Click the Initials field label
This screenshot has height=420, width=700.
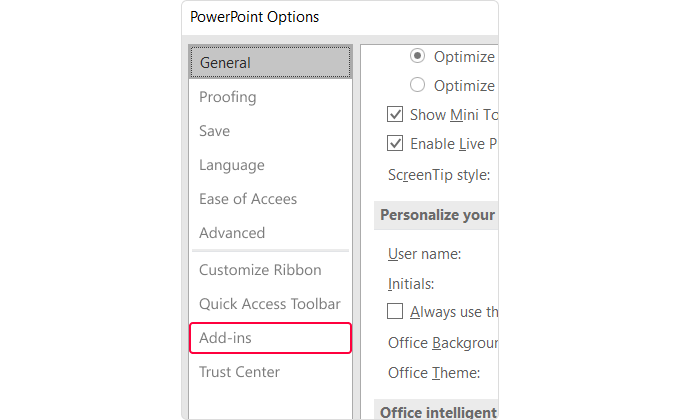coord(411,284)
